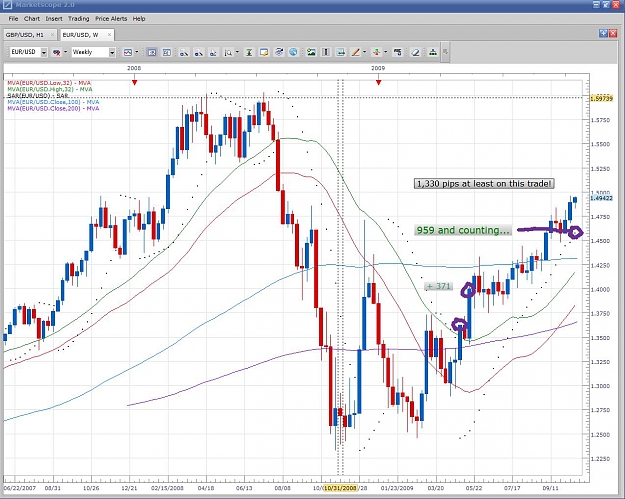This screenshot has height=499, width=625.
Task: Click the red 2009 year marker triangle
Action: pos(378,83)
